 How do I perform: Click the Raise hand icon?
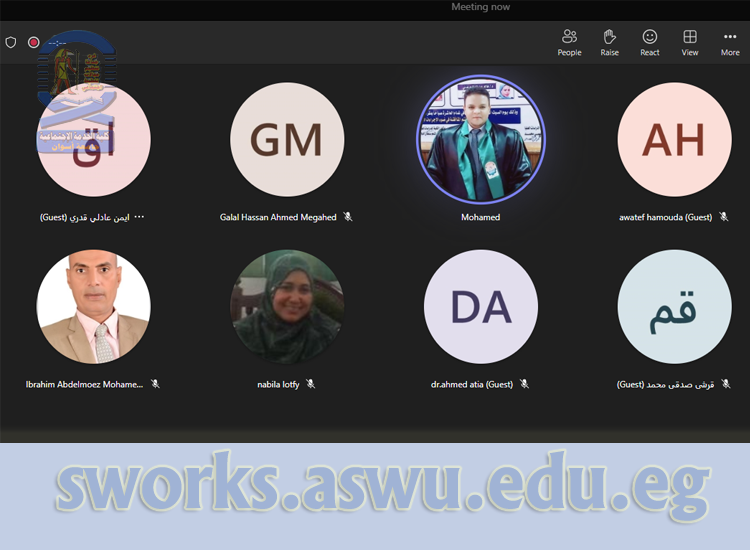[x=609, y=42]
